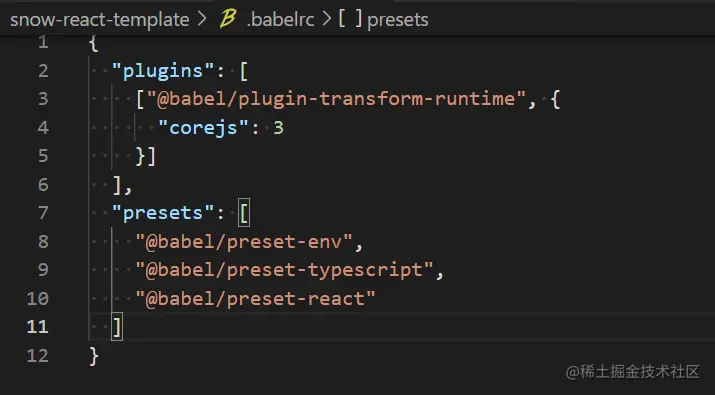Click line number 2 in gutter

43,71
